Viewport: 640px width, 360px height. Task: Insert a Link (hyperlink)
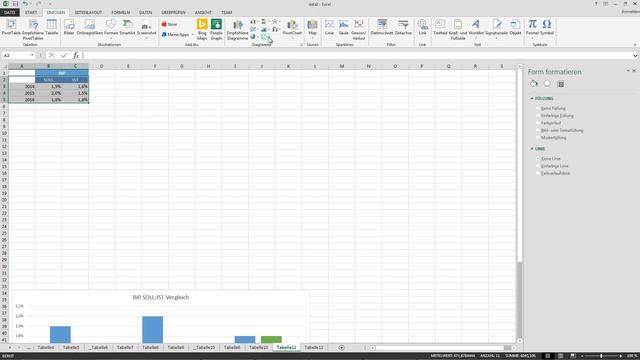click(422, 28)
